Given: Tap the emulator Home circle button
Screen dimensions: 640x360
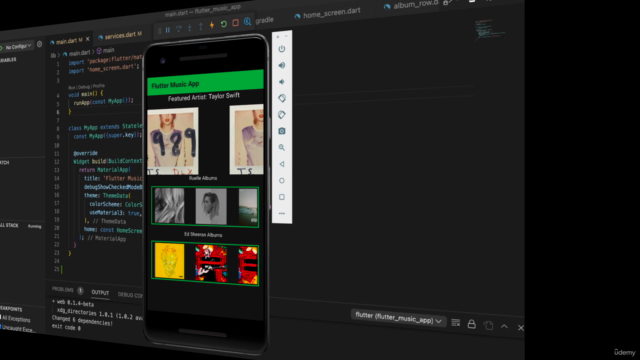Looking at the screenshot, I should (x=282, y=180).
